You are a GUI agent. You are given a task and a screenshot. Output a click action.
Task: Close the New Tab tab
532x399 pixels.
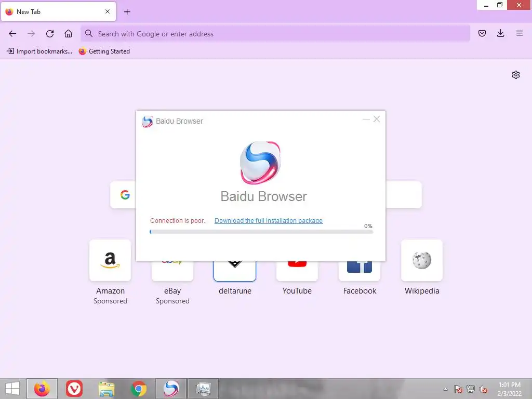point(108,11)
